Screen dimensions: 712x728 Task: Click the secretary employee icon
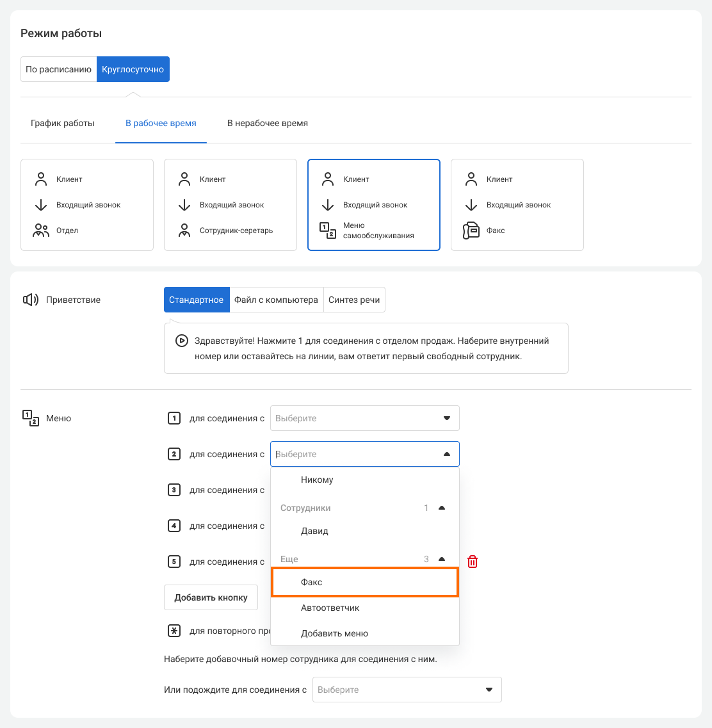pos(184,231)
